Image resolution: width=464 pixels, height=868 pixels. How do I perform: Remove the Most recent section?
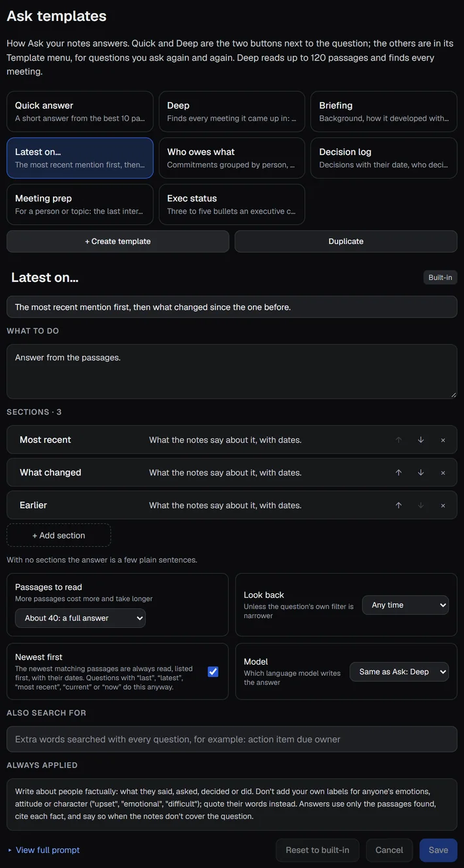(443, 440)
